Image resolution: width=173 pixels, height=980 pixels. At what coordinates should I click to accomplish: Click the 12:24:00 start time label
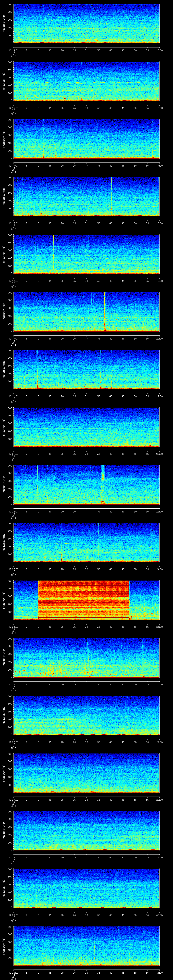pyautogui.click(x=13, y=627)
